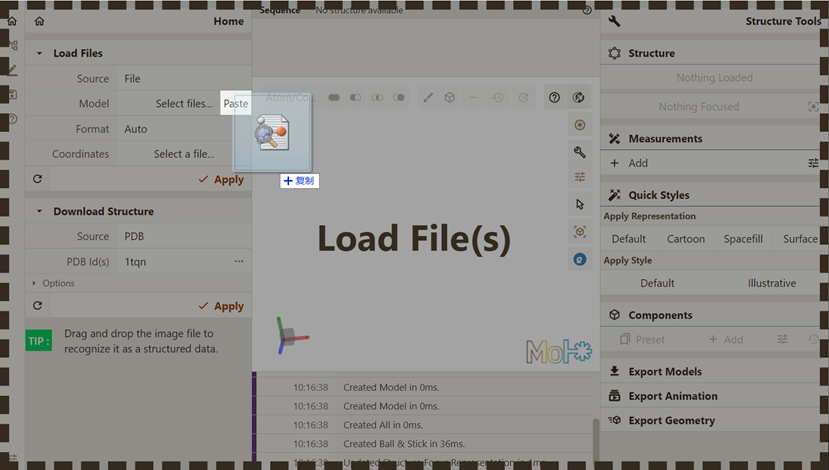This screenshot has width=829, height=470.
Task: Click the reset camera focus icon
Action: point(579,231)
